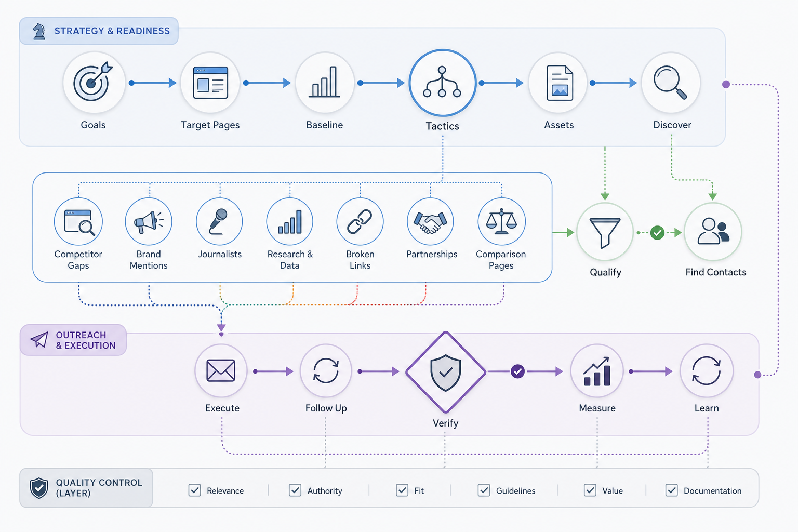Click the "Measure" label text
798x532 pixels.
tap(597, 408)
